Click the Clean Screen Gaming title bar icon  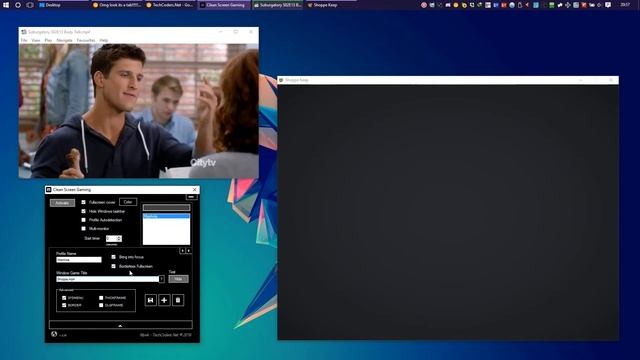[x=49, y=189]
